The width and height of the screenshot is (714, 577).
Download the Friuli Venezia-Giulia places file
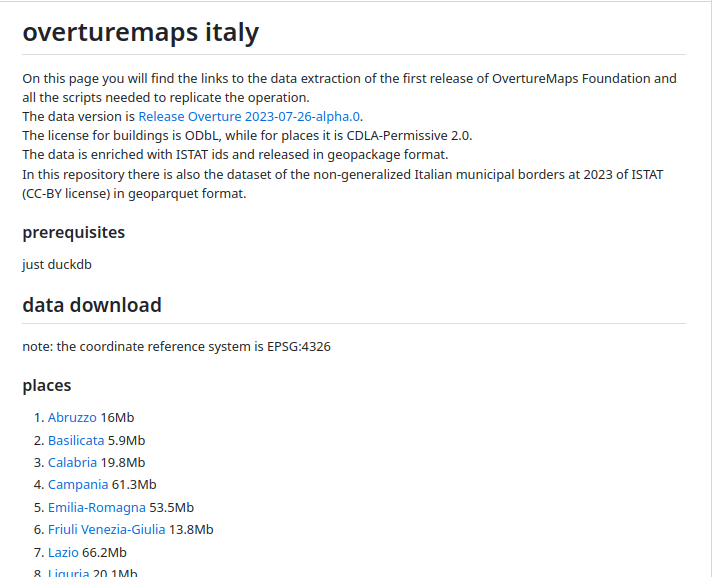pyautogui.click(x=107, y=530)
